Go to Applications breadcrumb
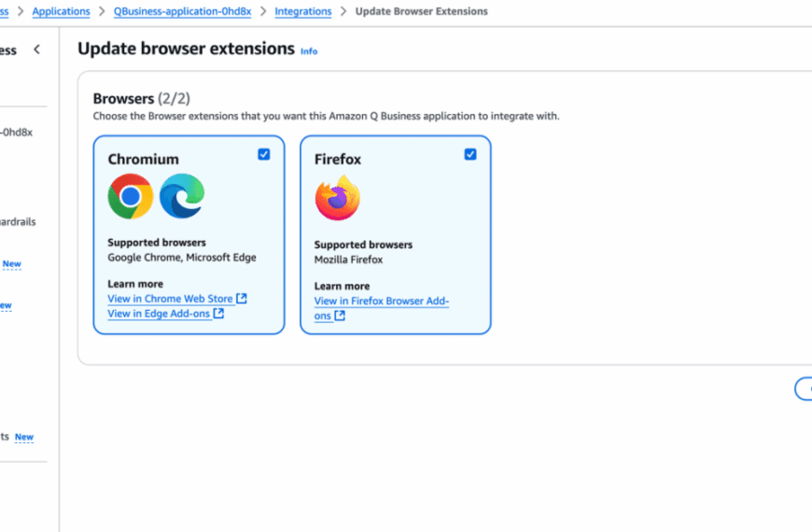The height and width of the screenshot is (532, 812). point(61,11)
